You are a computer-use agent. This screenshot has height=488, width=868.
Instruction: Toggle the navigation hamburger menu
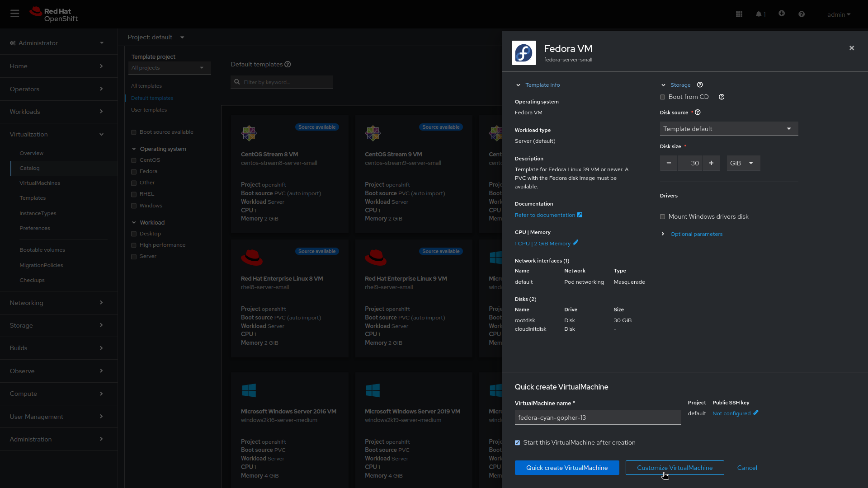14,14
